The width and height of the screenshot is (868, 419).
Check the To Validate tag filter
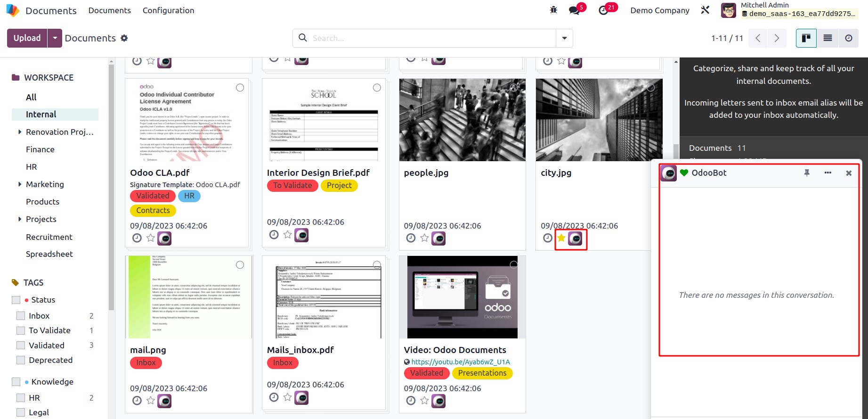21,330
